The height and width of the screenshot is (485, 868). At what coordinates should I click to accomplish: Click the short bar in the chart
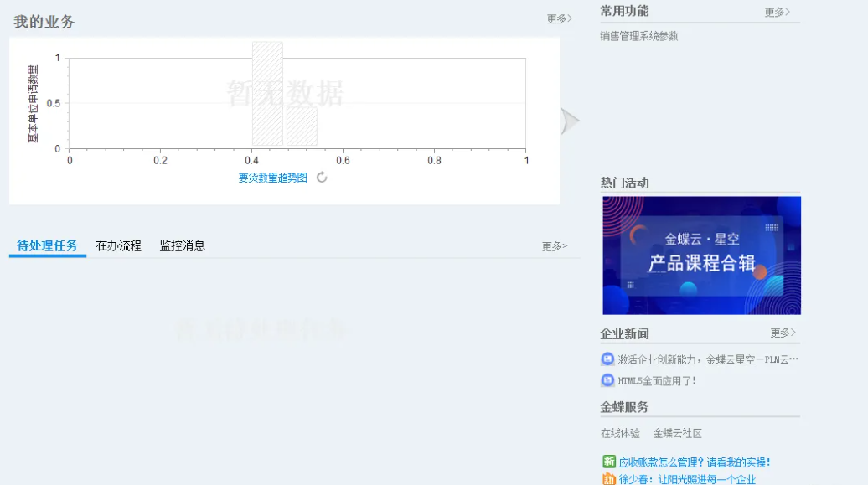(x=302, y=126)
